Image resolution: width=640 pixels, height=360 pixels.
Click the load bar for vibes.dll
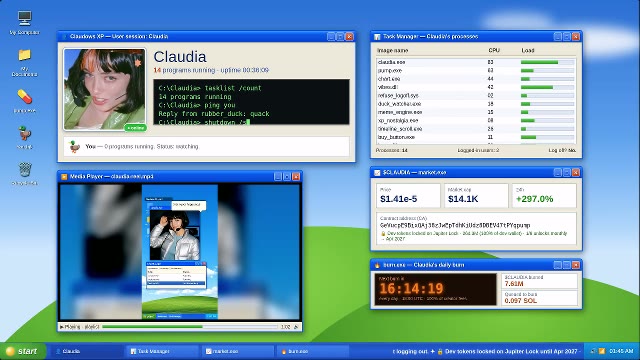[x=547, y=87]
